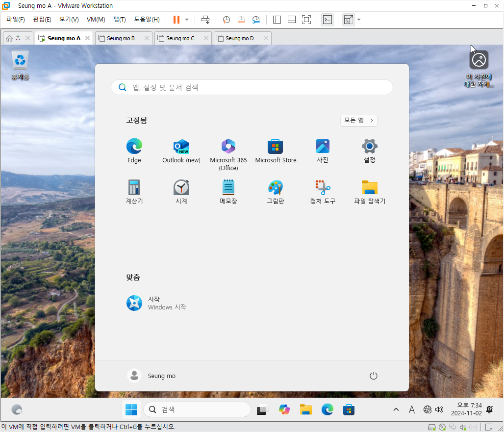This screenshot has width=504, height=432.
Task: Open Microsoft Store from the taskbar
Action: [349, 409]
